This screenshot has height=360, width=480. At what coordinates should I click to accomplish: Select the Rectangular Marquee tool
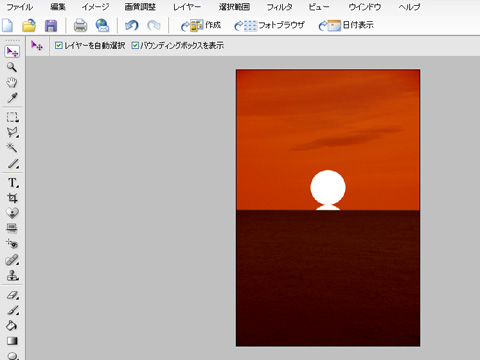(12, 117)
